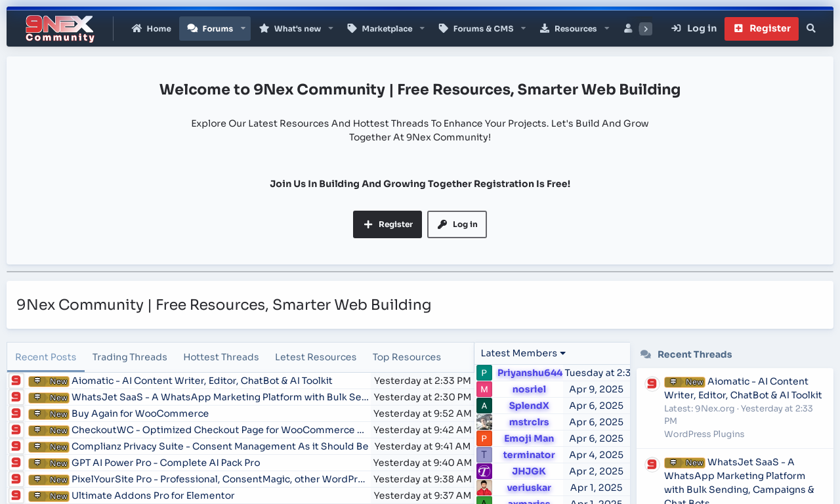Click dark green A avatar of SplendX
The width and height of the screenshot is (840, 504).
[484, 406]
